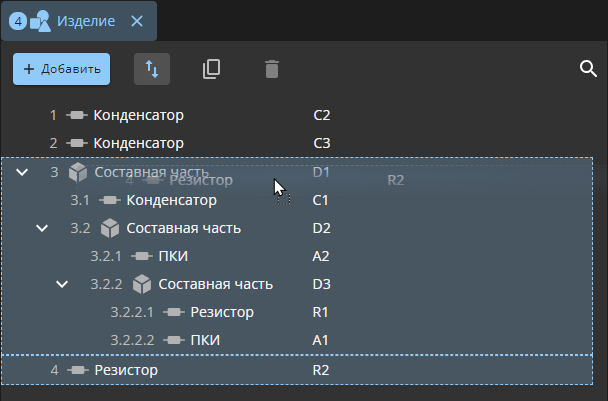Click number 3.2.2.1 in tree
This screenshot has height=401, width=608.
[x=132, y=312]
